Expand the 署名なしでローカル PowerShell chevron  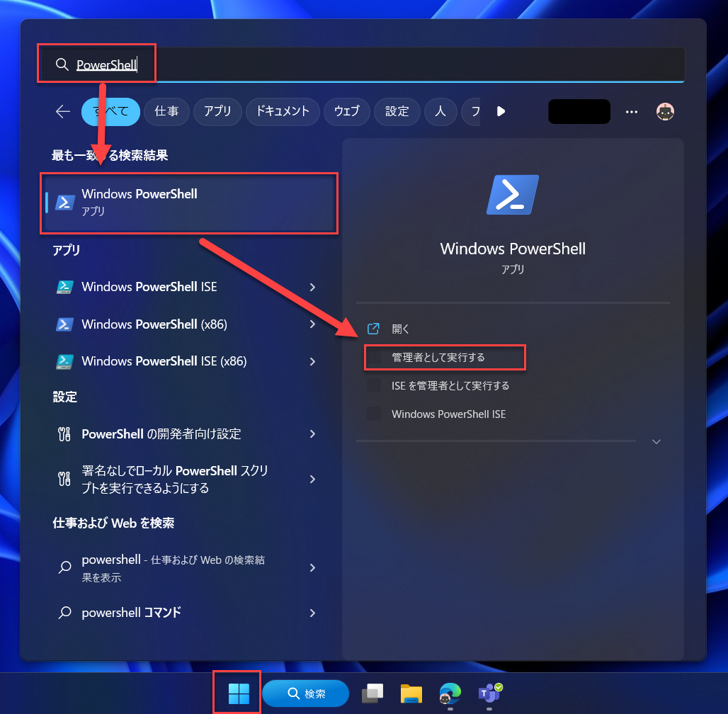point(312,479)
